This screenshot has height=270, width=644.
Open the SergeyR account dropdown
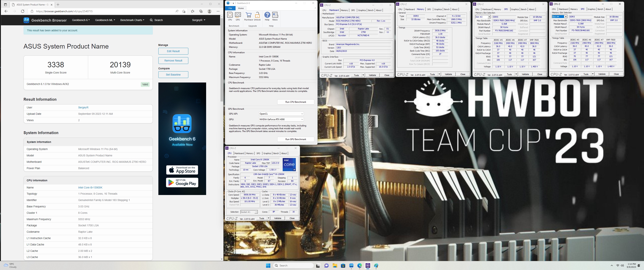coord(199,20)
